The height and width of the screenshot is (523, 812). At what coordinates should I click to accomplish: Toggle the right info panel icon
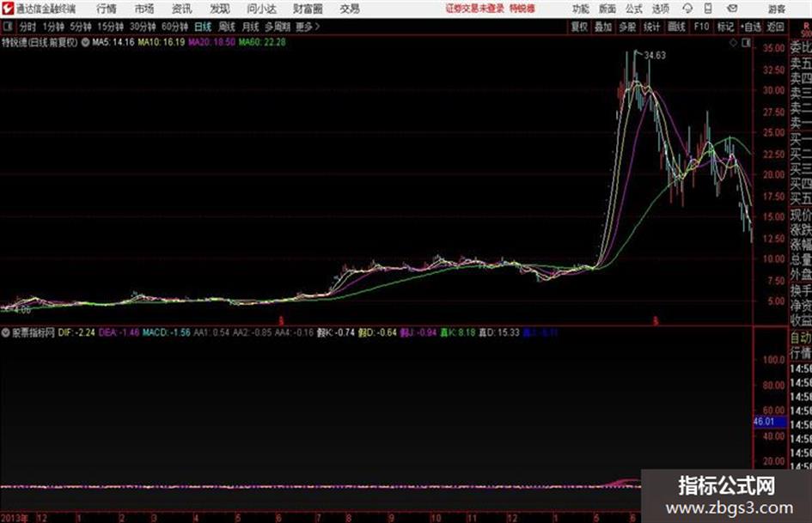746,43
